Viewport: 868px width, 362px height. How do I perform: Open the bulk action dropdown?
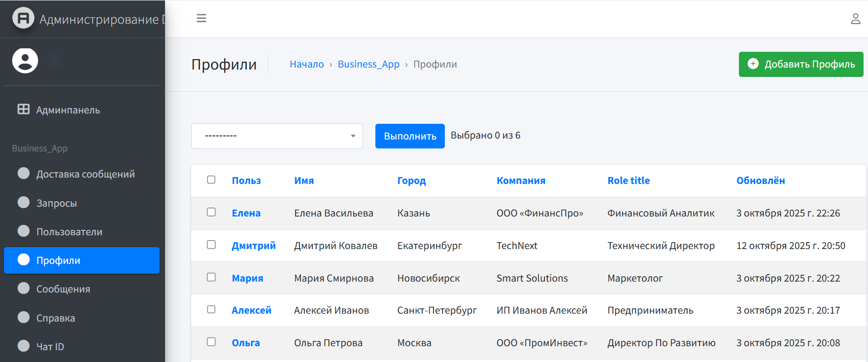(x=277, y=136)
